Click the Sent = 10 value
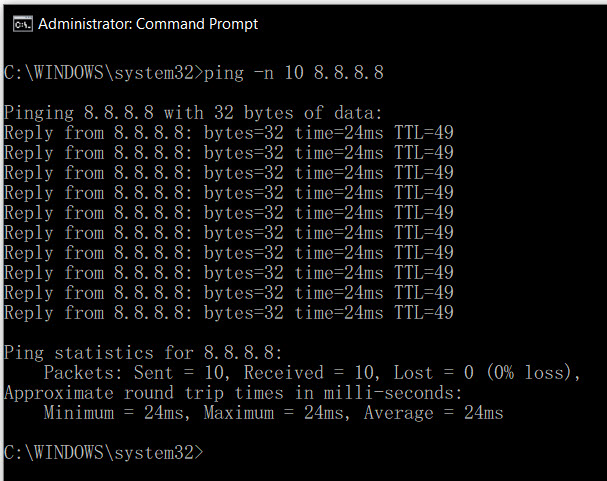 pos(181,373)
